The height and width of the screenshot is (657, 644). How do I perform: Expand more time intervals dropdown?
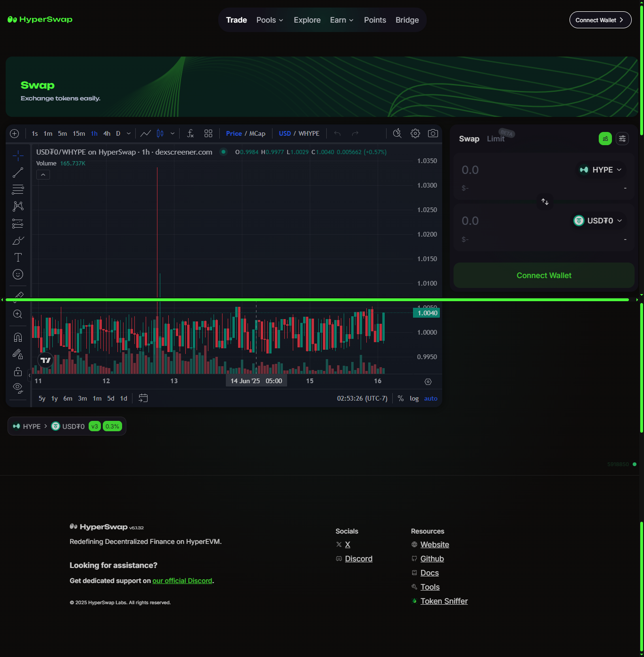(129, 133)
